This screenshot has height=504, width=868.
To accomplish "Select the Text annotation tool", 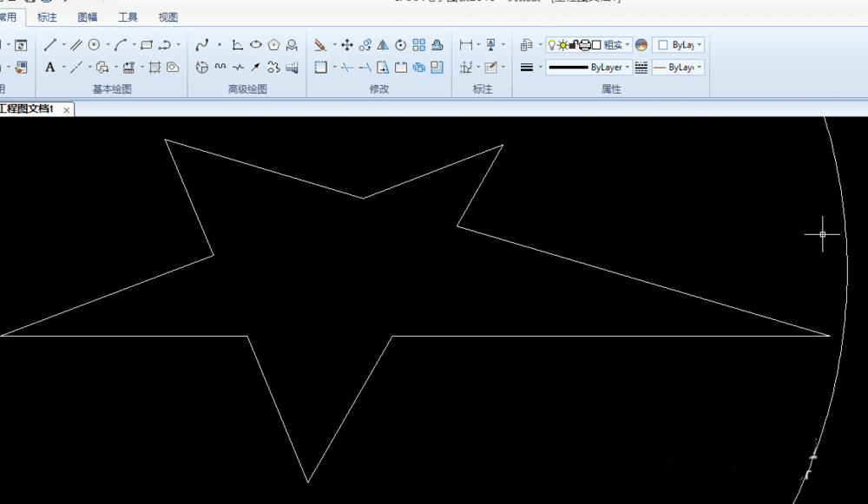I will 490,45.
